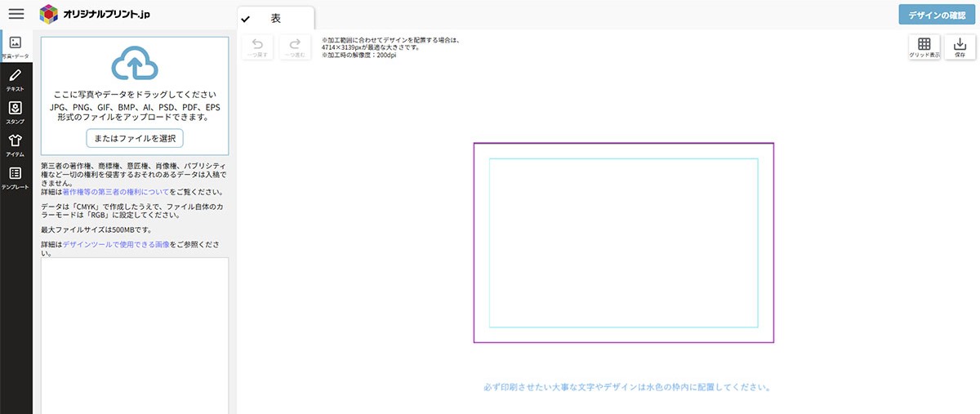This screenshot has width=980, height=414.
Task: Click the checkmark on the 表 tab
Action: (x=246, y=19)
